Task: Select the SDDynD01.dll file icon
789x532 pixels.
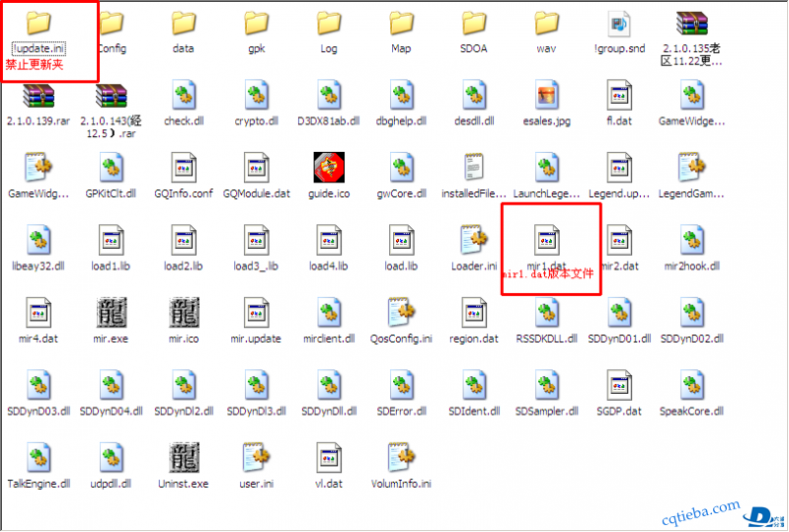Action: tap(619, 312)
